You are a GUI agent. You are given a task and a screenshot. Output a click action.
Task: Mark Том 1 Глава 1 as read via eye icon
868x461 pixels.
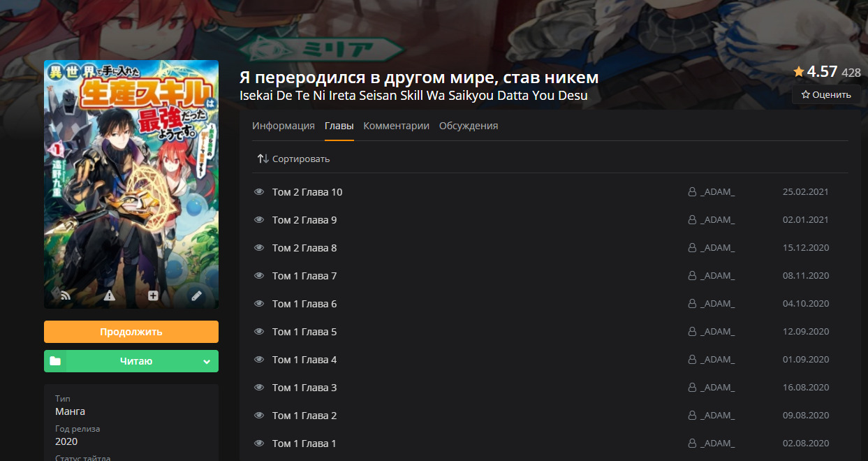point(259,444)
